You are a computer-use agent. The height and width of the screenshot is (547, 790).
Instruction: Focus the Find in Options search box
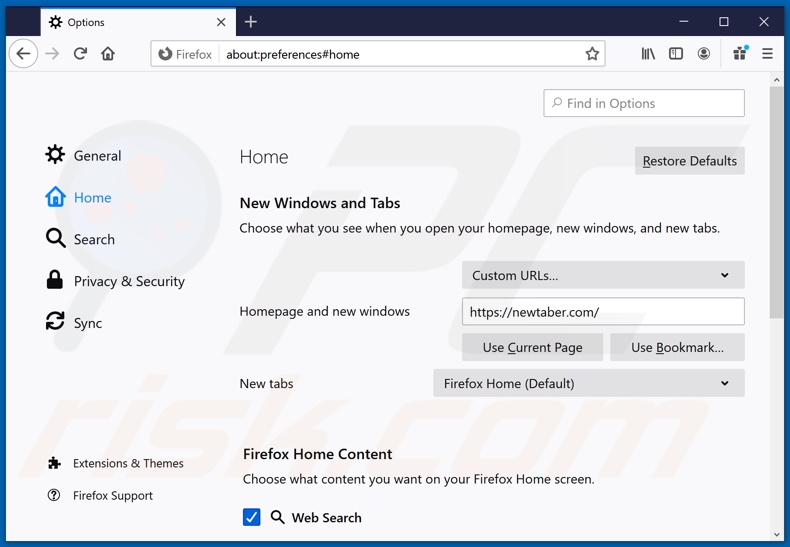[643, 103]
